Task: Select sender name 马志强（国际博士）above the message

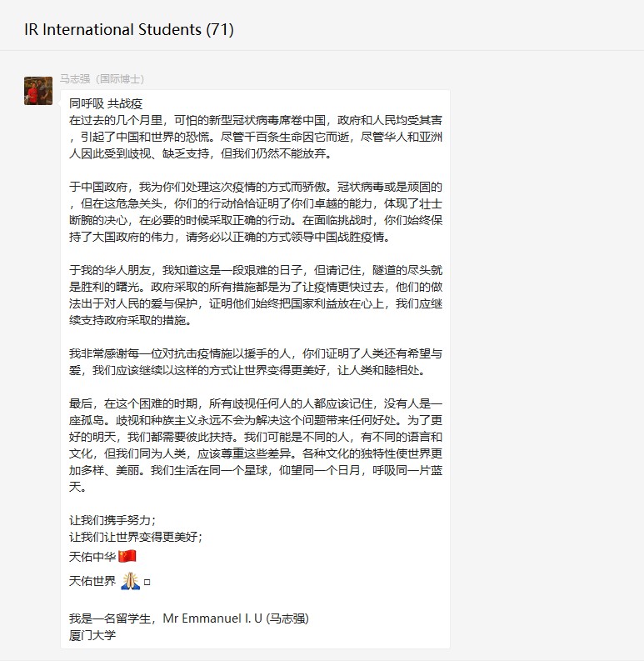Action: 102,79
